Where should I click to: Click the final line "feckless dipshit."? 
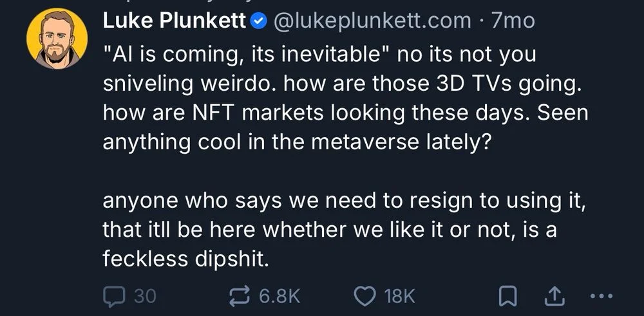(x=184, y=258)
